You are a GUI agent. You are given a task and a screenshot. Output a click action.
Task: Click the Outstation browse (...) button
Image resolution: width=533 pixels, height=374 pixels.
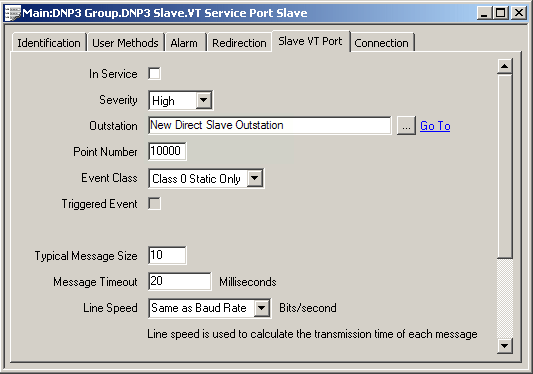pos(406,126)
